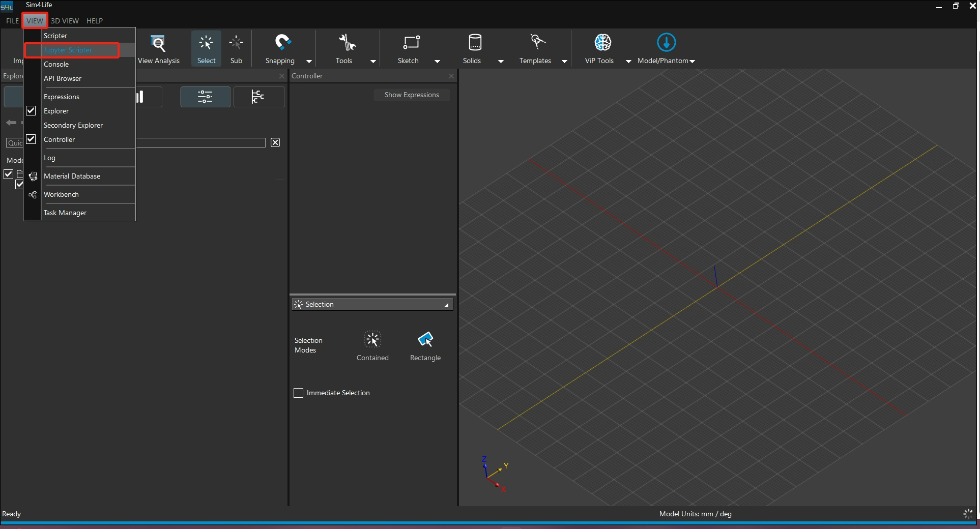
Task: Choose Jupyter Scripter from View menu
Action: (68, 50)
